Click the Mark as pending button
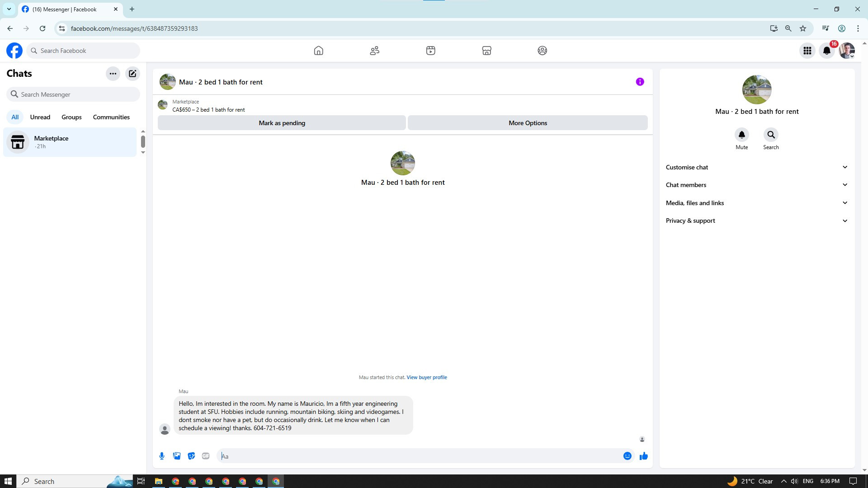Image resolution: width=868 pixels, height=488 pixels. (282, 123)
